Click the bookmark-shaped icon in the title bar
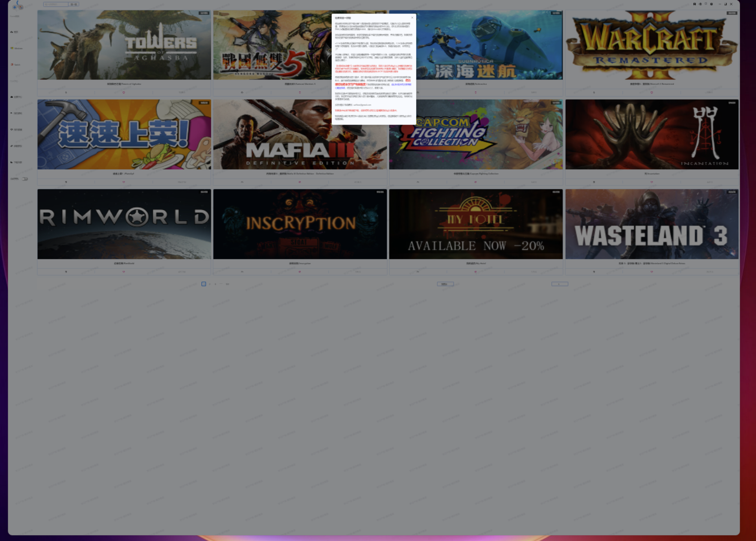 pos(694,4)
